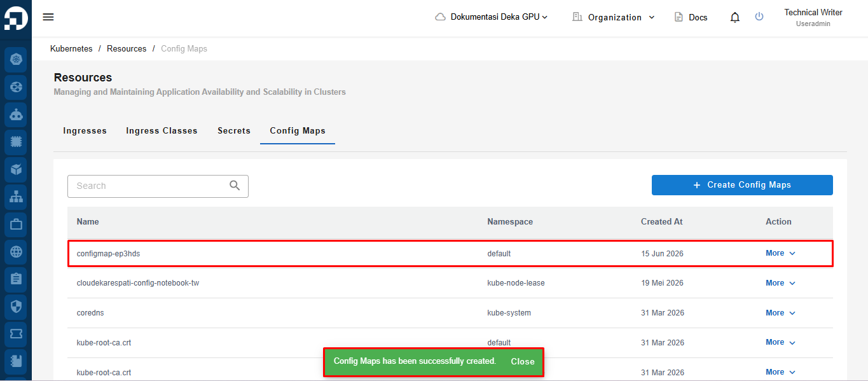This screenshot has height=381, width=868.
Task: Open the briefcase sidebar icon
Action: tap(16, 225)
